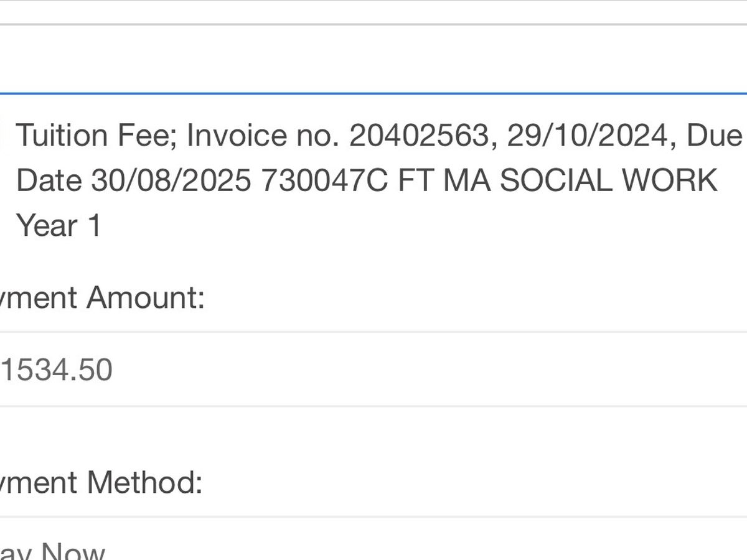
Task: Click the invoice number 20402563
Action: point(418,135)
